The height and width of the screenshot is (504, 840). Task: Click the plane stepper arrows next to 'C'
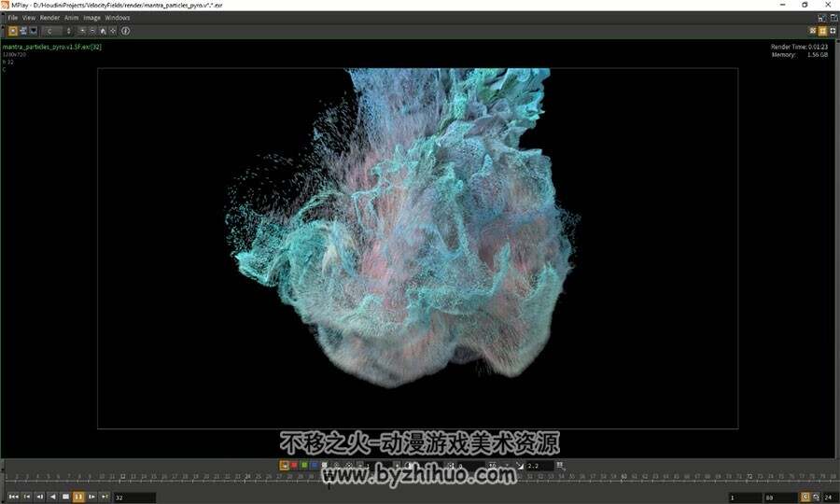click(68, 31)
